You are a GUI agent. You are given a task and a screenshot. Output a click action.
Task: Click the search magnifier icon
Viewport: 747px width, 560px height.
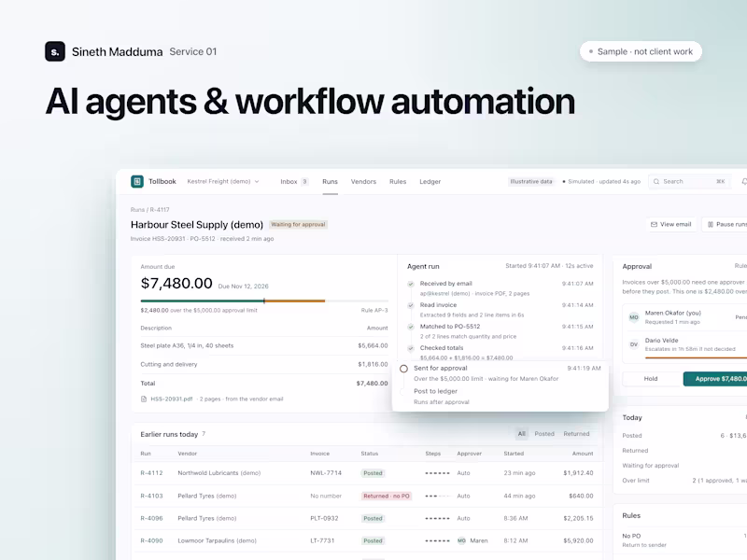tap(656, 181)
